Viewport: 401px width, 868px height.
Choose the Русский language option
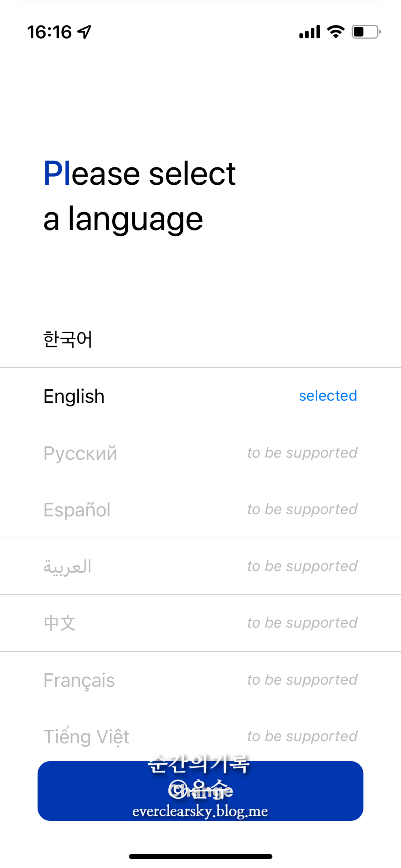pos(200,453)
